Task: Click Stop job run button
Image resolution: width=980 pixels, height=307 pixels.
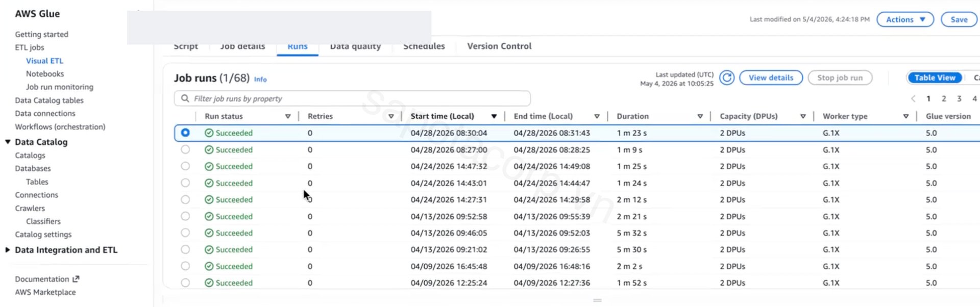Action: point(840,78)
